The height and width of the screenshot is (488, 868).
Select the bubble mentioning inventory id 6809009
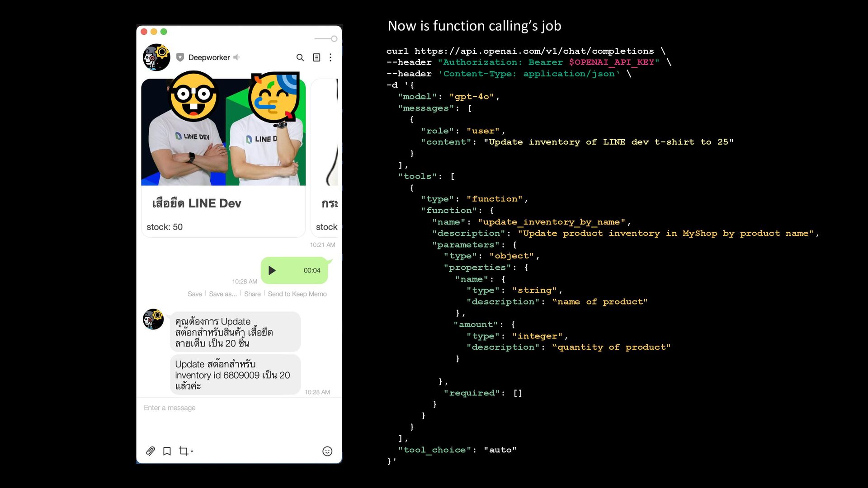(235, 375)
